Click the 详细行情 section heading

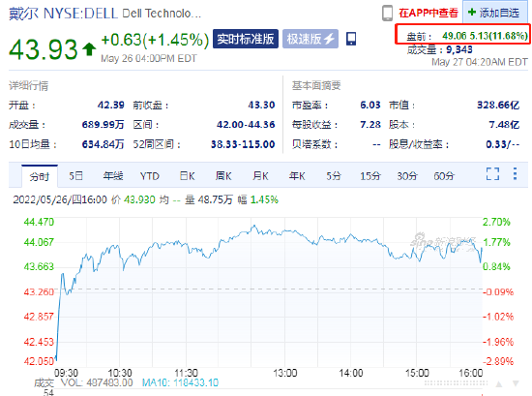pos(28,85)
